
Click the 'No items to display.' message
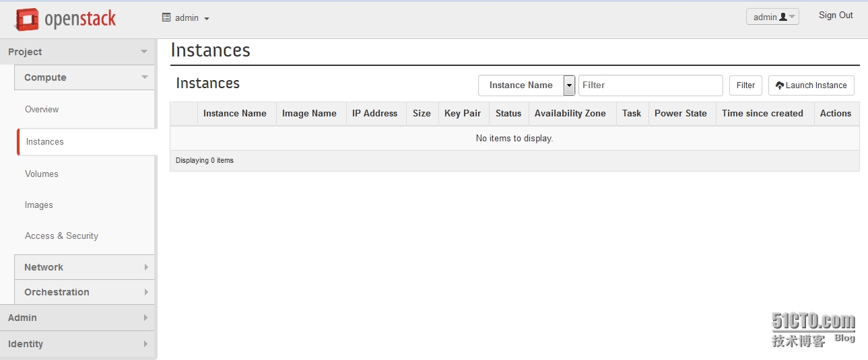coord(514,138)
